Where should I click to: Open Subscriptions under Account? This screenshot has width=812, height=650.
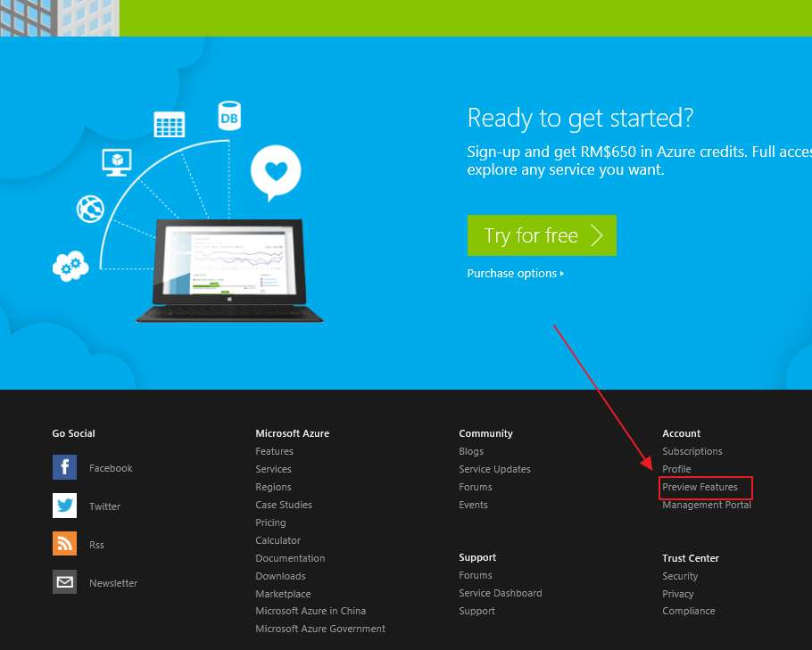pyautogui.click(x=692, y=451)
